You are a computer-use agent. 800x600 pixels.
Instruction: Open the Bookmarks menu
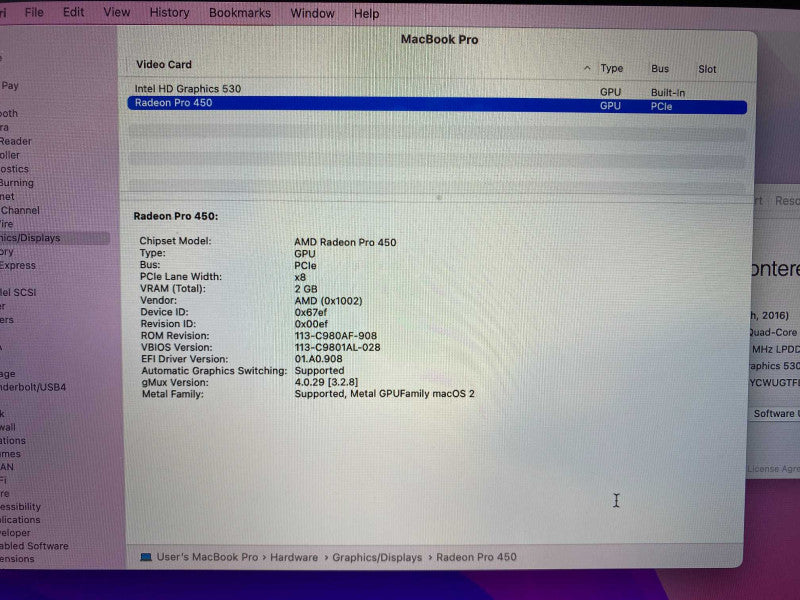tap(240, 13)
